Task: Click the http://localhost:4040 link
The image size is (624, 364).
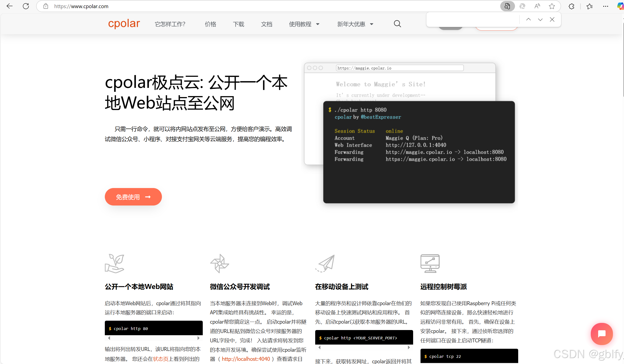Action: point(246,359)
